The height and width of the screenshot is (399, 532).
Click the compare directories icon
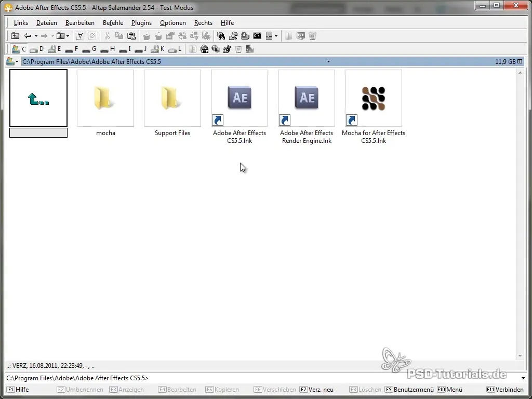pyautogui.click(x=206, y=36)
